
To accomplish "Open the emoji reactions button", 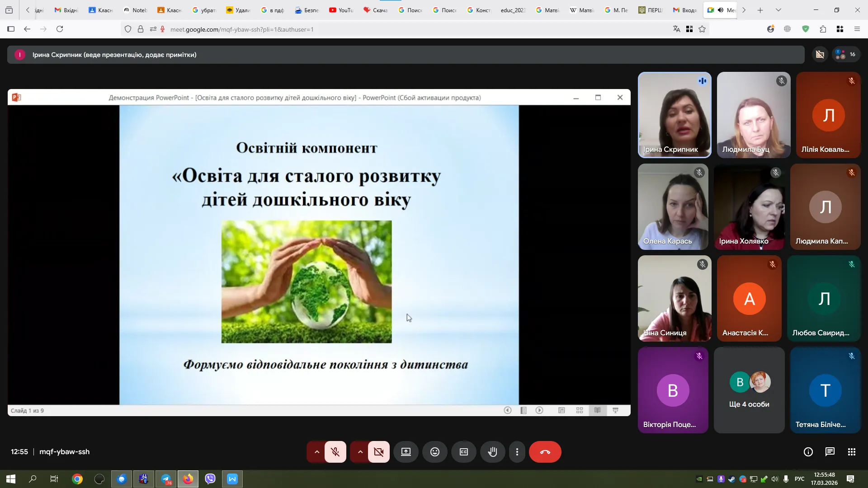I will pos(434,452).
